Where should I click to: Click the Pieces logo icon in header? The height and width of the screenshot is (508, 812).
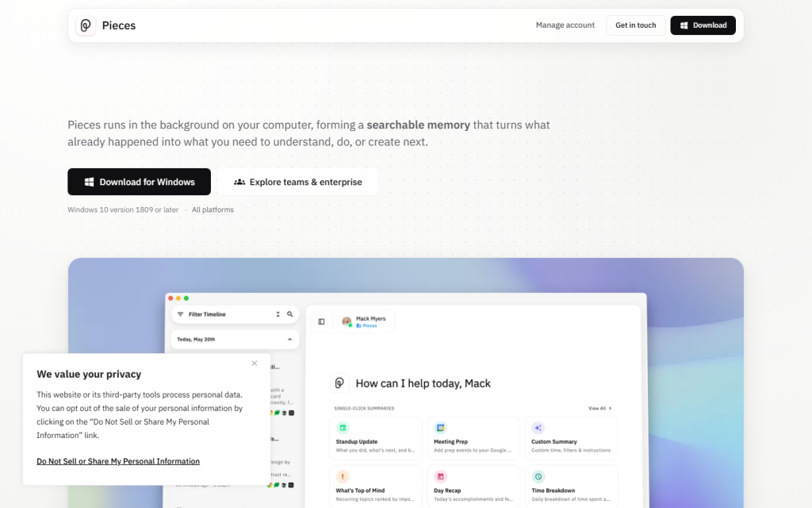pos(86,25)
